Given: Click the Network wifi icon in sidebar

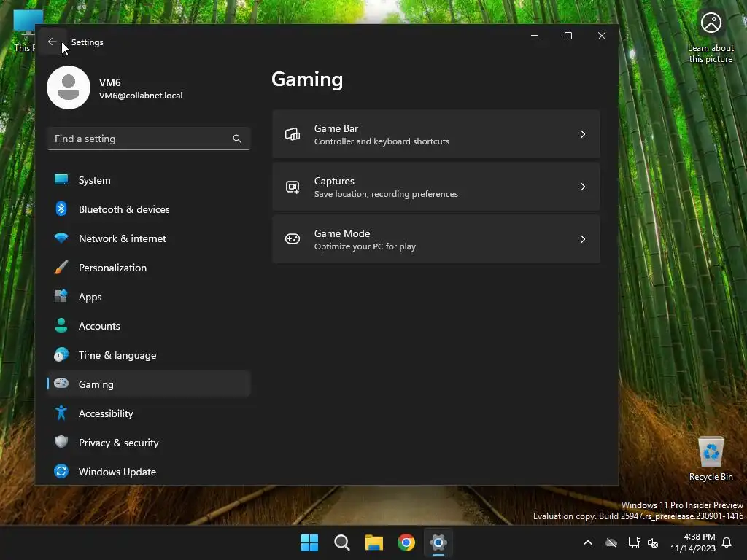Looking at the screenshot, I should 61,238.
